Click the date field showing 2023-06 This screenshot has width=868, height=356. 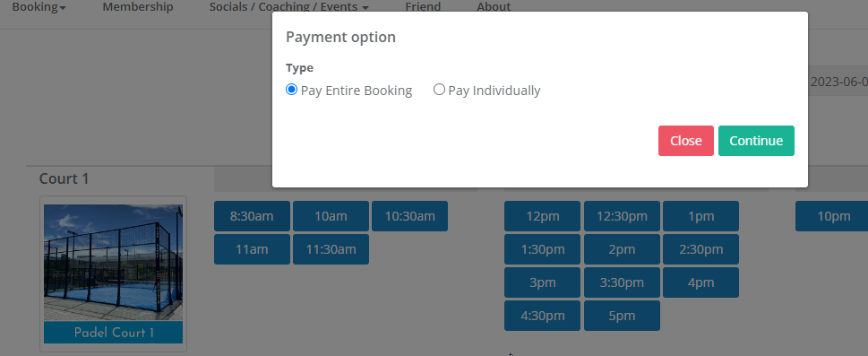point(837,82)
